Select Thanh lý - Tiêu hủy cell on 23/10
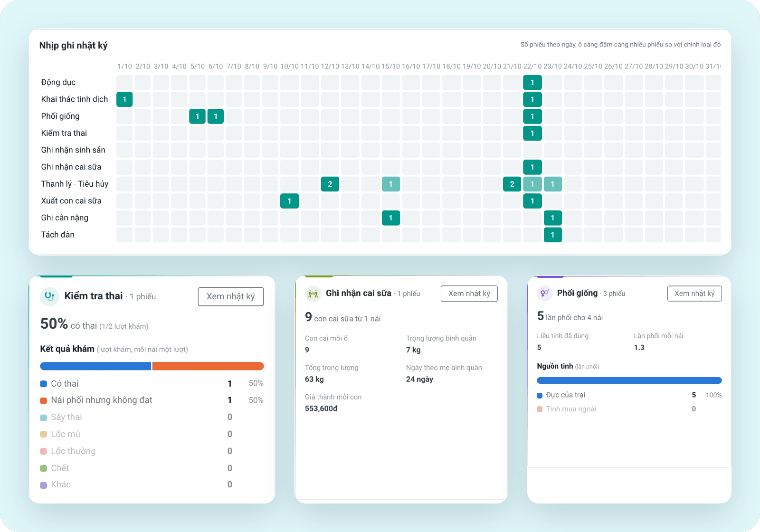Image resolution: width=760 pixels, height=532 pixels. [553, 184]
